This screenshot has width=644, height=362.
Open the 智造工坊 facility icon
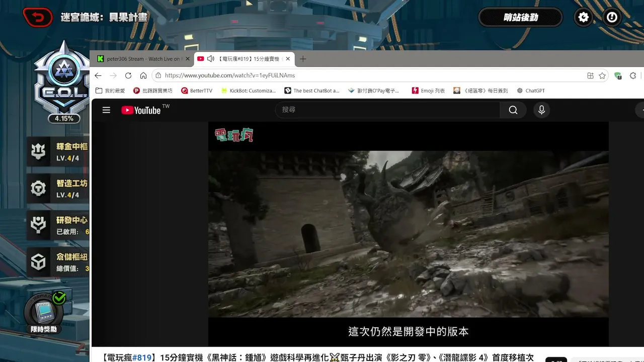38,189
